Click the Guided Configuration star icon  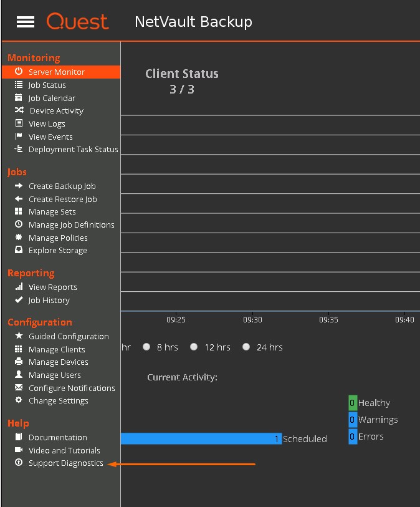19,336
